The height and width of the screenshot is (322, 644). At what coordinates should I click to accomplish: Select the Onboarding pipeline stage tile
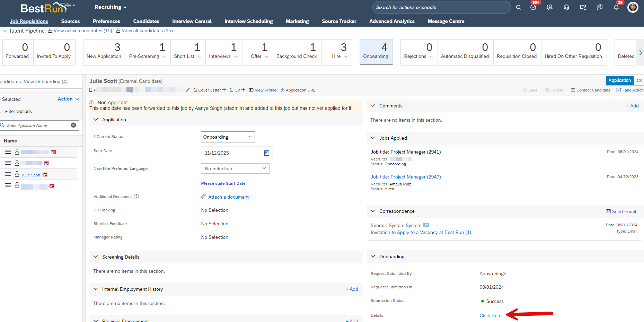point(376,52)
